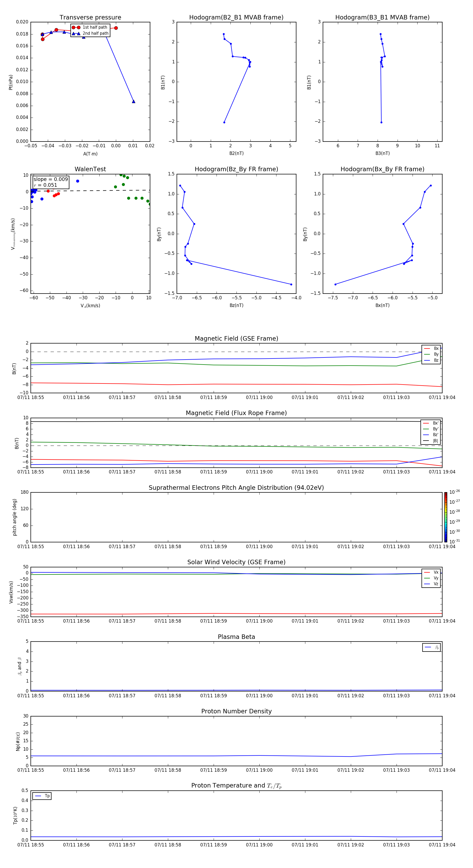Select 'Bx' in the GSE magnetic field legend
Screen dimensions: 473x868
coord(431,349)
